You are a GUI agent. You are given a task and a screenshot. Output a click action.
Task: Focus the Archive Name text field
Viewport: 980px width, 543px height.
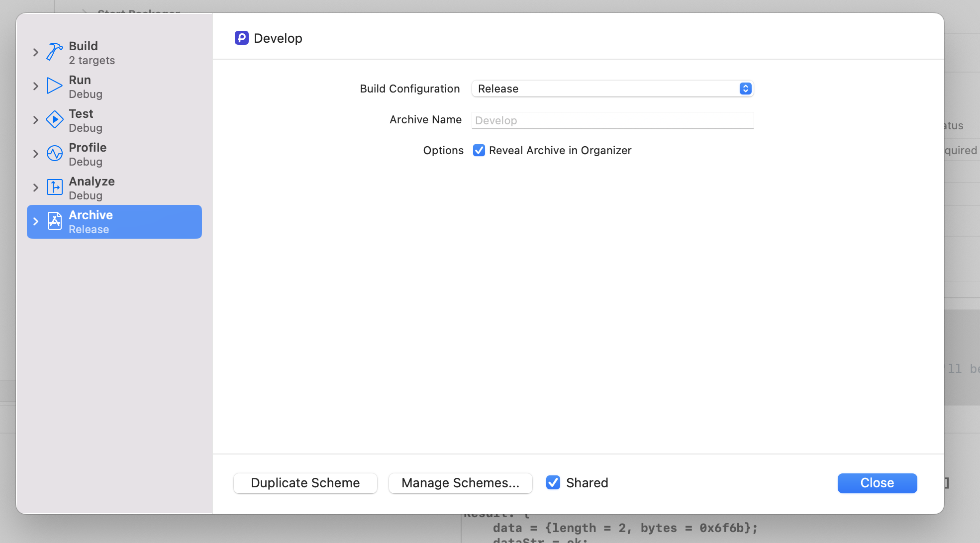click(612, 120)
